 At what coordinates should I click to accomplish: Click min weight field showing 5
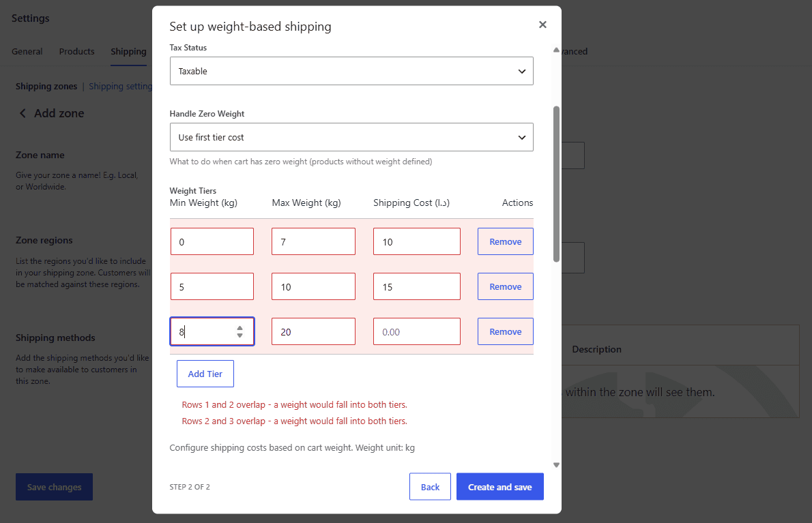click(212, 286)
